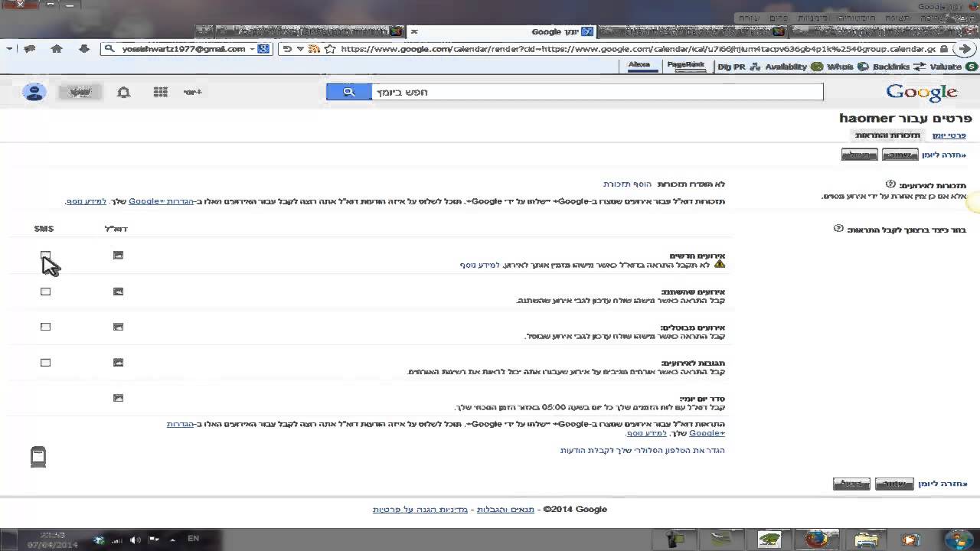Click the EN language indicator in taskbar
Image resolution: width=980 pixels, height=551 pixels.
pyautogui.click(x=193, y=539)
